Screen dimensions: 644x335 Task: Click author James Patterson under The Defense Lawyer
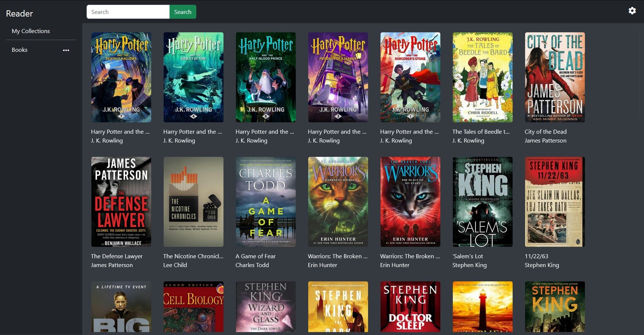tap(112, 265)
